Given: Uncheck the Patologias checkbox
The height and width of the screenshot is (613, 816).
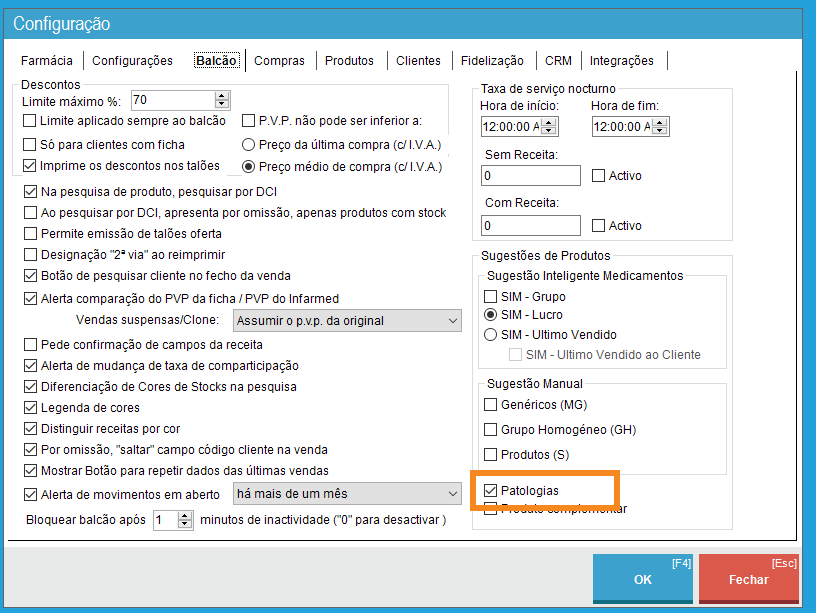Looking at the screenshot, I should click(490, 491).
